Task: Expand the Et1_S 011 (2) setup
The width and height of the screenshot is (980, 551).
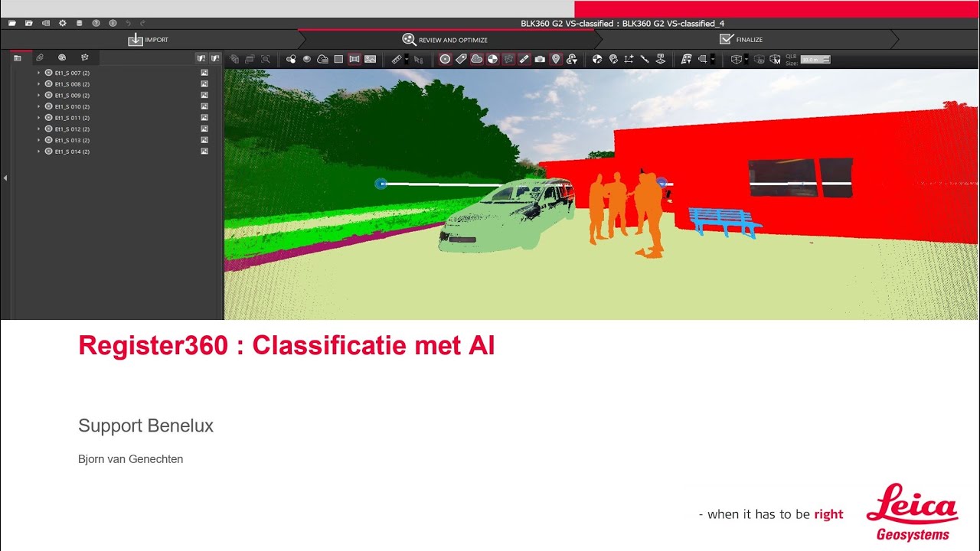Action: pyautogui.click(x=39, y=118)
